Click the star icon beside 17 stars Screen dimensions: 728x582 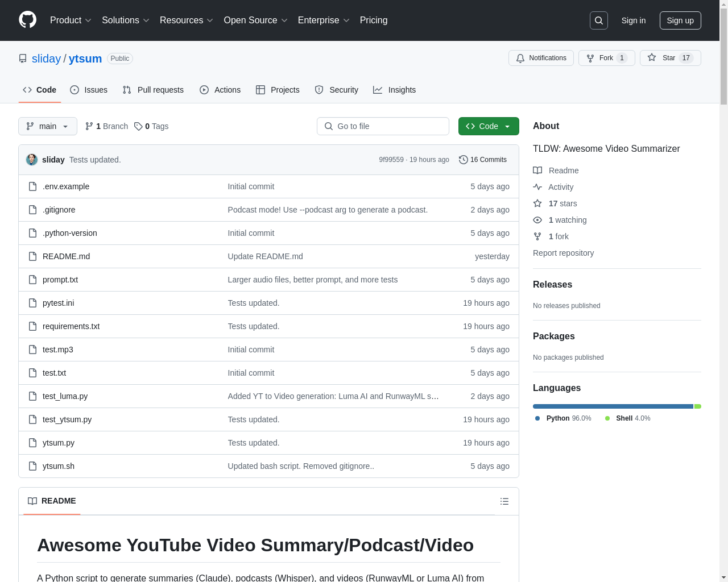(x=537, y=203)
